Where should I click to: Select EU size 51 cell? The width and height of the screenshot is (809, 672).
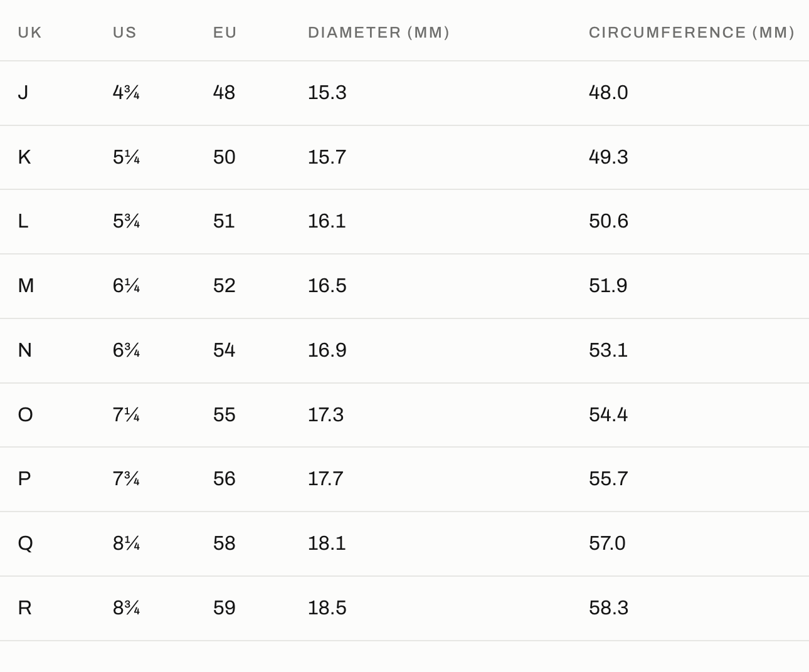(224, 221)
